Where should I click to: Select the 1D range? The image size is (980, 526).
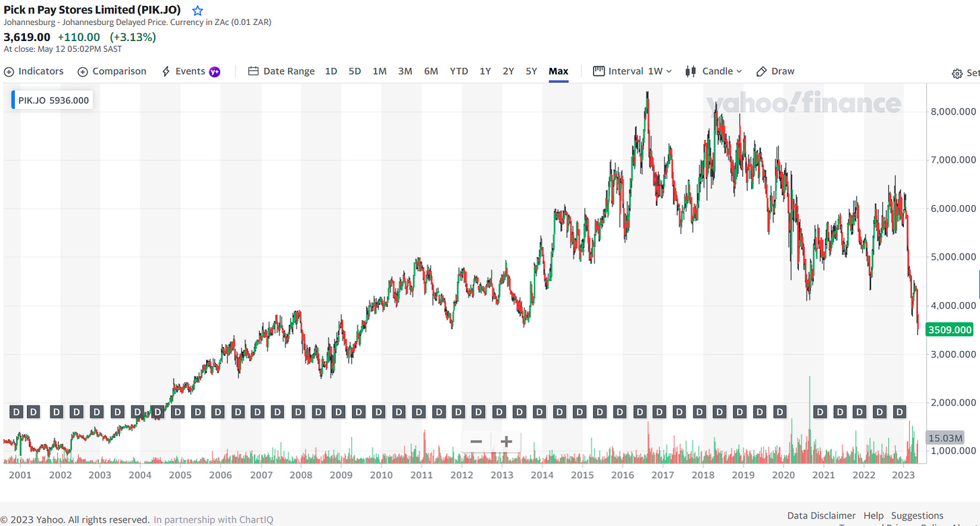tap(331, 71)
